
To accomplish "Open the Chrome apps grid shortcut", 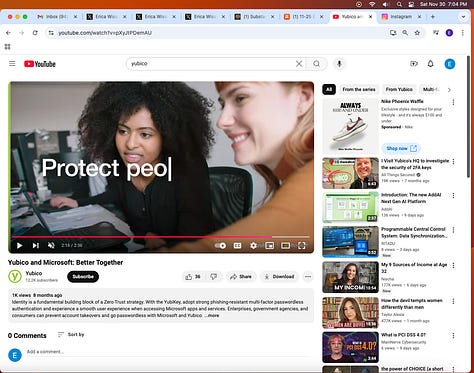I will tap(8, 47).
